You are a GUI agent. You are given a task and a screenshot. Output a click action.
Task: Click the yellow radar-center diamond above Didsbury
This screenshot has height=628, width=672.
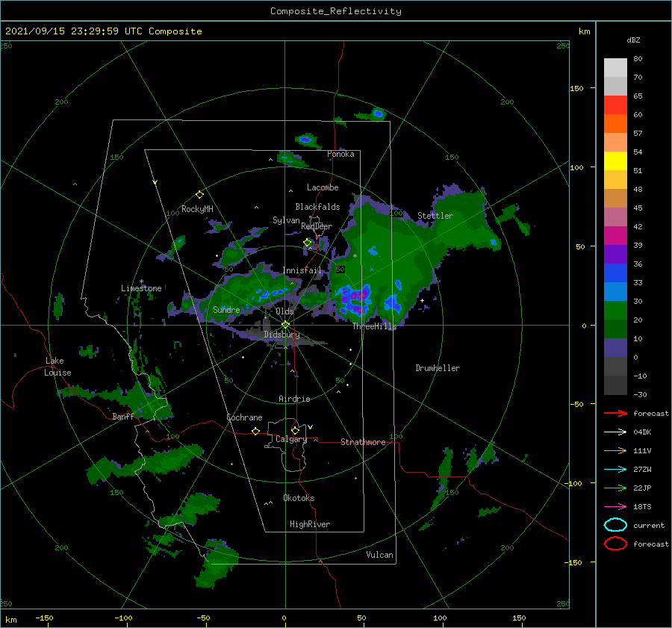click(x=285, y=325)
